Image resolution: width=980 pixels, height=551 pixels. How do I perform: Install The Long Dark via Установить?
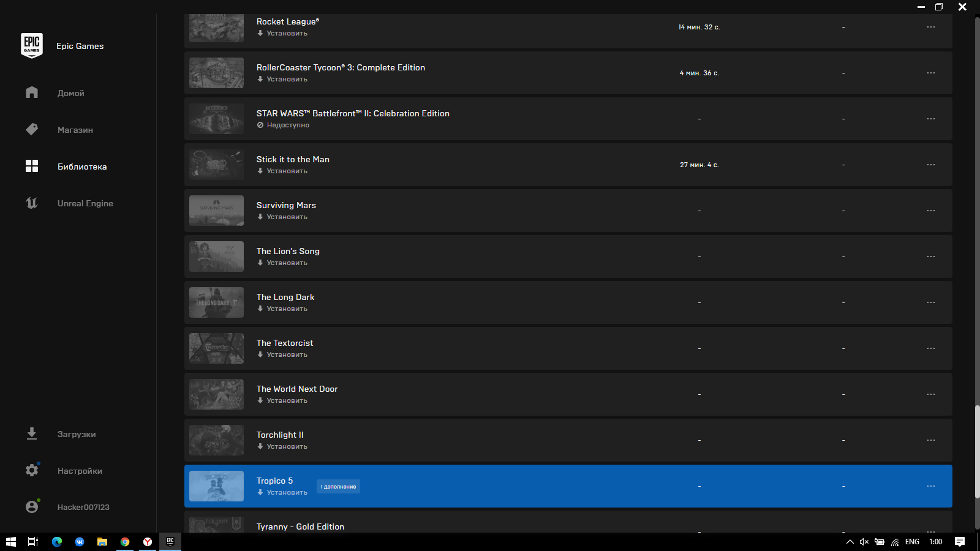point(282,309)
